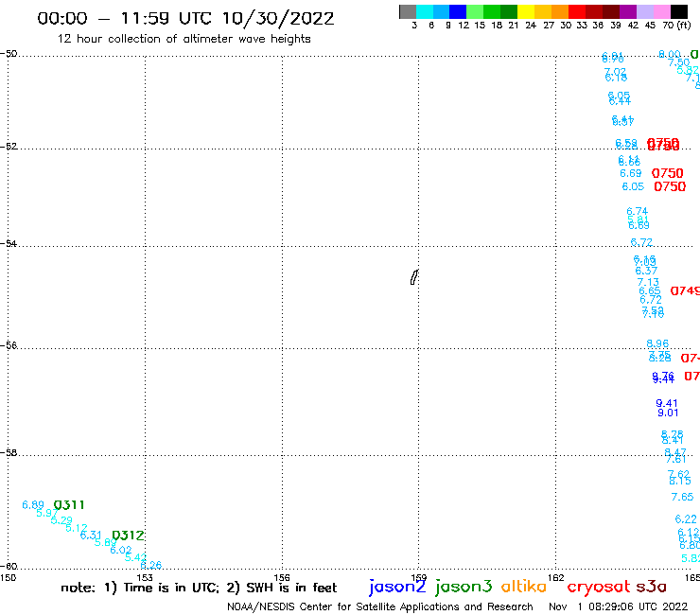Click the wave height value '5.42'
The width and height of the screenshot is (700, 615).
(135, 557)
